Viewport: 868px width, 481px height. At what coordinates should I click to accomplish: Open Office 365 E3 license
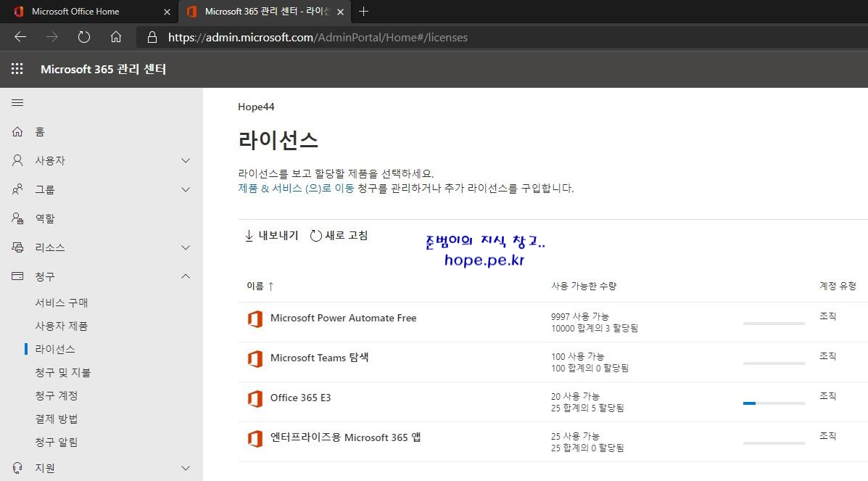[x=301, y=398]
